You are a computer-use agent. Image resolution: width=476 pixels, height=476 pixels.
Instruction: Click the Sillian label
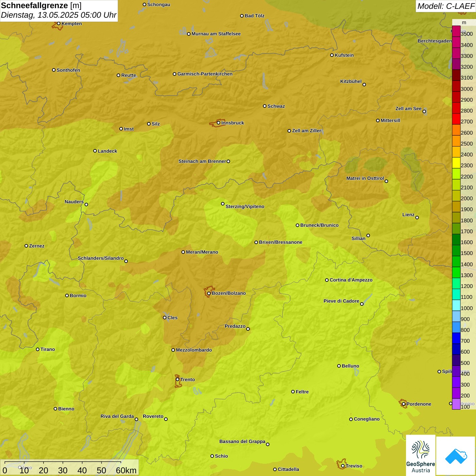click(x=358, y=238)
